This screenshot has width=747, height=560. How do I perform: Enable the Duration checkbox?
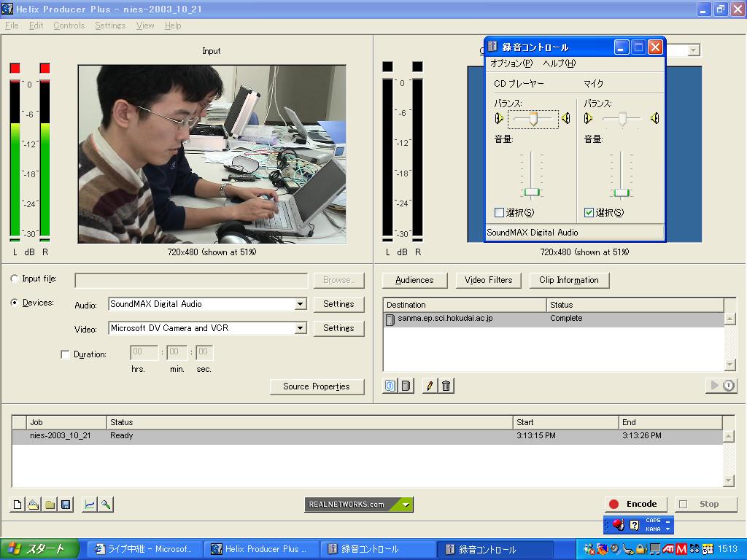coord(66,354)
